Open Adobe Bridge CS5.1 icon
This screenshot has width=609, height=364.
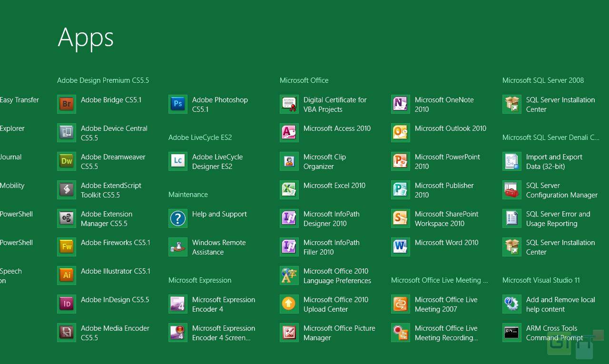click(x=67, y=104)
